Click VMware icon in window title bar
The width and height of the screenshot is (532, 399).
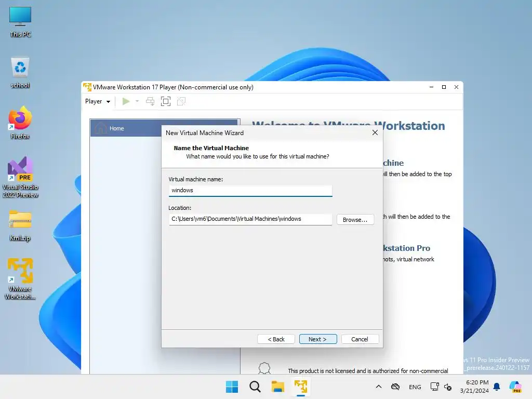point(87,87)
